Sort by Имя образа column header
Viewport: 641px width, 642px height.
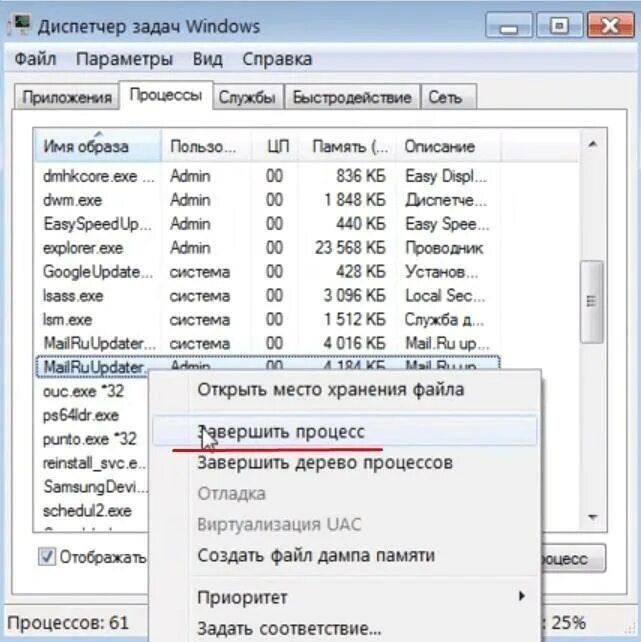click(x=97, y=146)
